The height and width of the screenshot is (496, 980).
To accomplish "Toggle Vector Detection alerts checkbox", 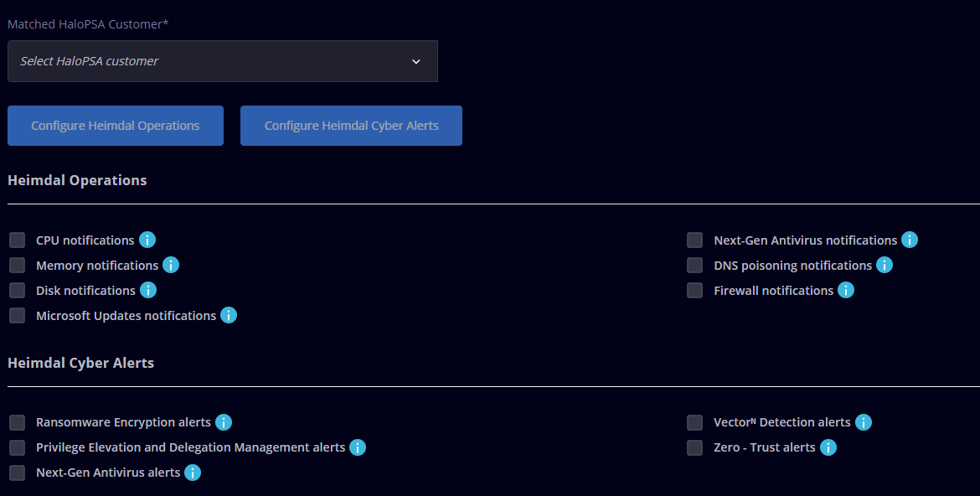I will [695, 423].
